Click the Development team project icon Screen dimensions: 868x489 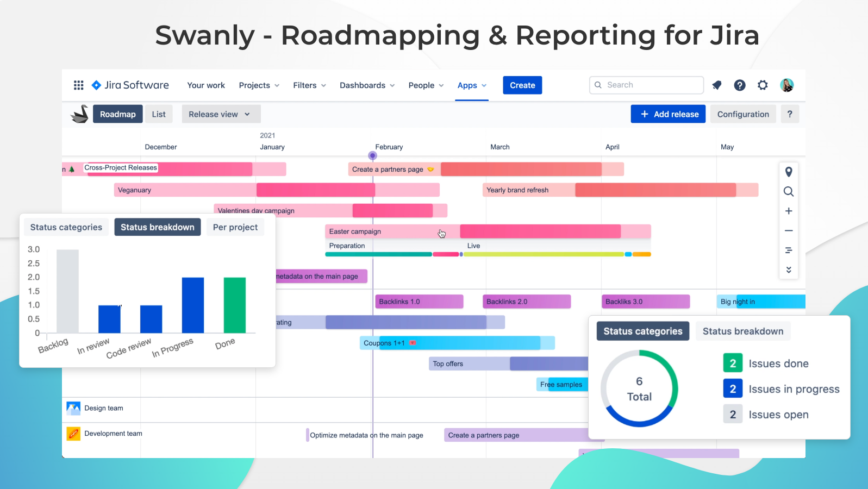point(73,434)
